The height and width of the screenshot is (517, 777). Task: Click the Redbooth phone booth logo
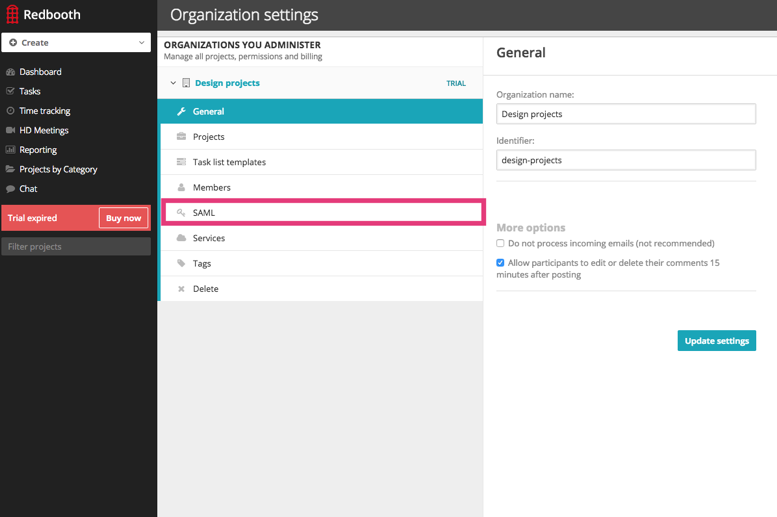(13, 15)
